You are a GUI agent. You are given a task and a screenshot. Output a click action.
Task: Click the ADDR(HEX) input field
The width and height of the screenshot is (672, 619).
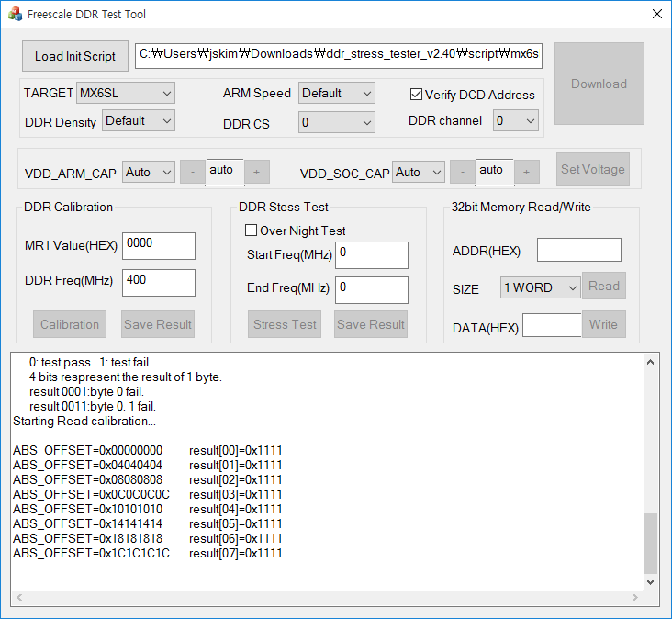[x=579, y=250]
